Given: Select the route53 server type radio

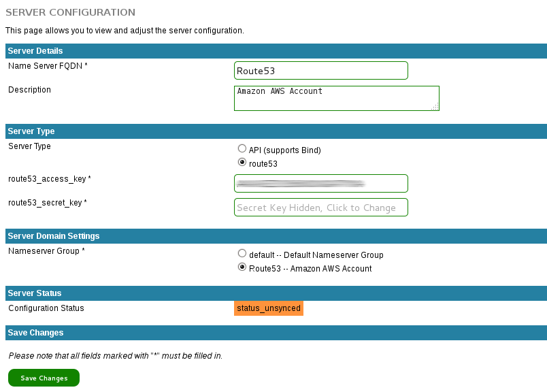Looking at the screenshot, I should [242, 163].
